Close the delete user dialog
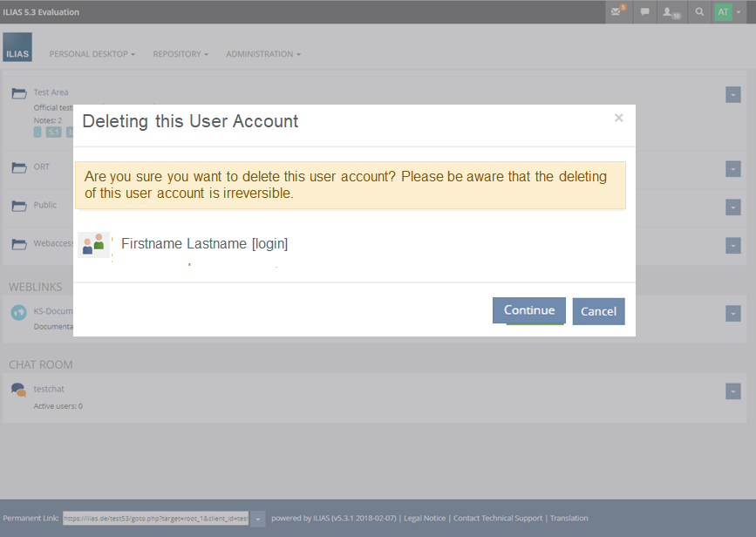The width and height of the screenshot is (756, 537). coord(618,119)
